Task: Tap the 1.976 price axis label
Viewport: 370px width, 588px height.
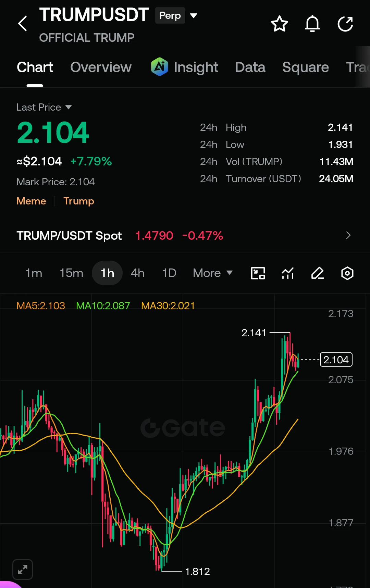Action: (341, 451)
